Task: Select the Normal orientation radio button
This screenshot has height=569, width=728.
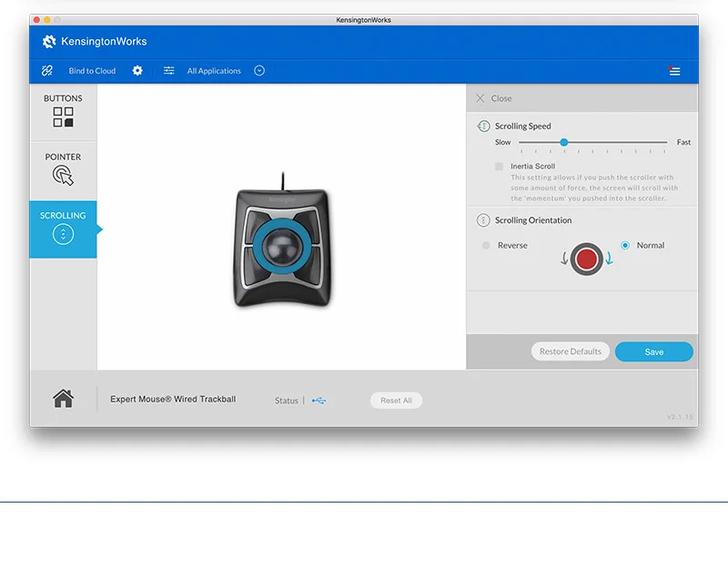Action: (x=625, y=245)
